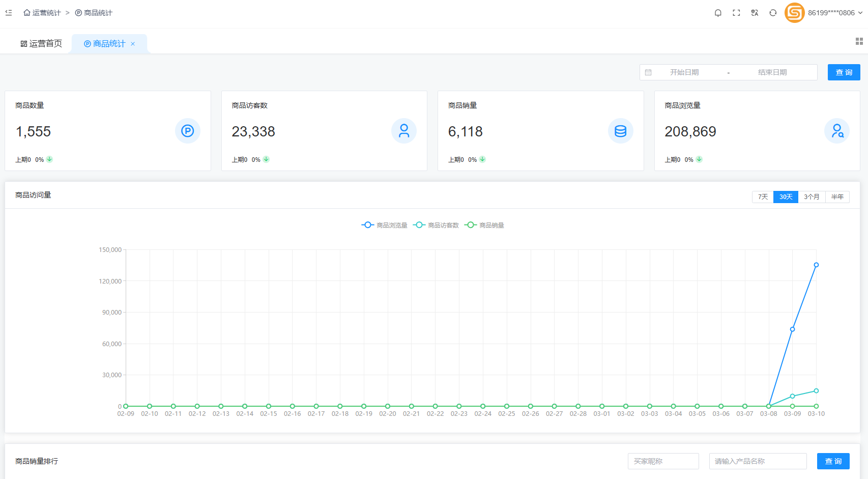Toggle fullscreen mode icon

(x=736, y=13)
